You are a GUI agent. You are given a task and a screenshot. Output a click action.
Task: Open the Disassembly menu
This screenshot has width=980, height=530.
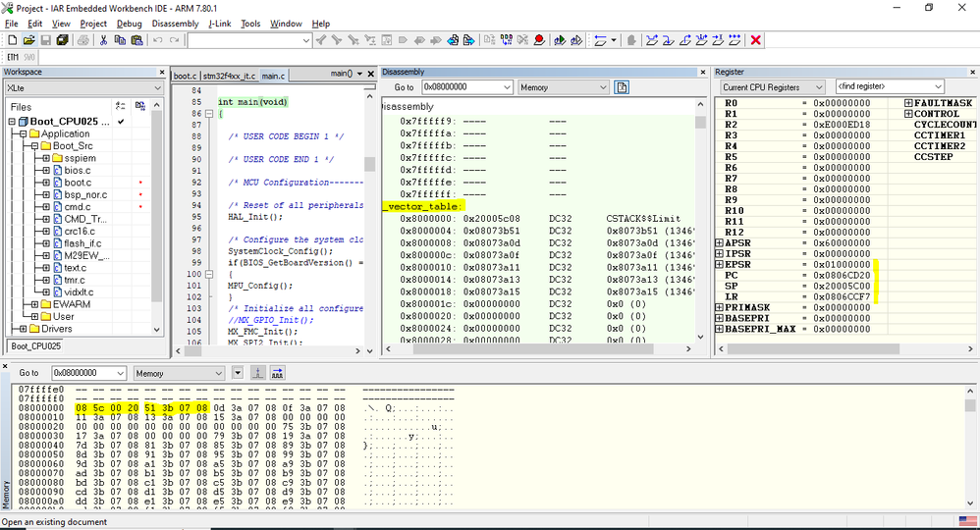coord(175,24)
